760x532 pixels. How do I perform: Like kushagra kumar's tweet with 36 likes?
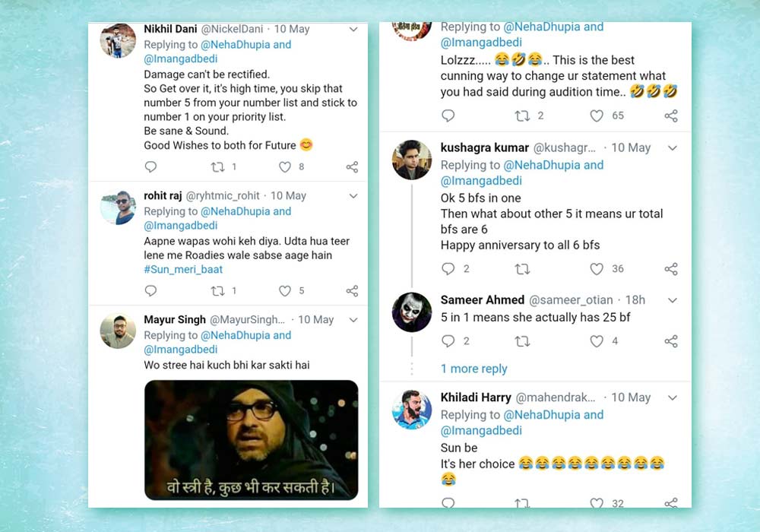tap(597, 269)
